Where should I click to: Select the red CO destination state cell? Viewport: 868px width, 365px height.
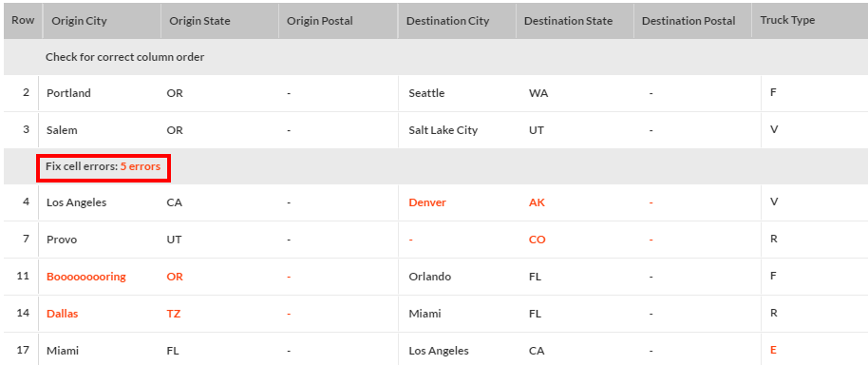(537, 240)
